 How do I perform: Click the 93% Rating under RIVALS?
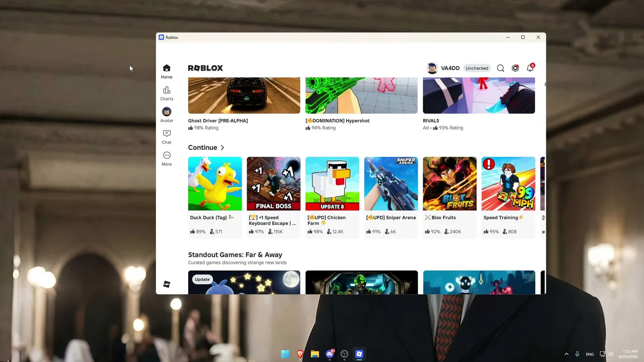click(448, 128)
